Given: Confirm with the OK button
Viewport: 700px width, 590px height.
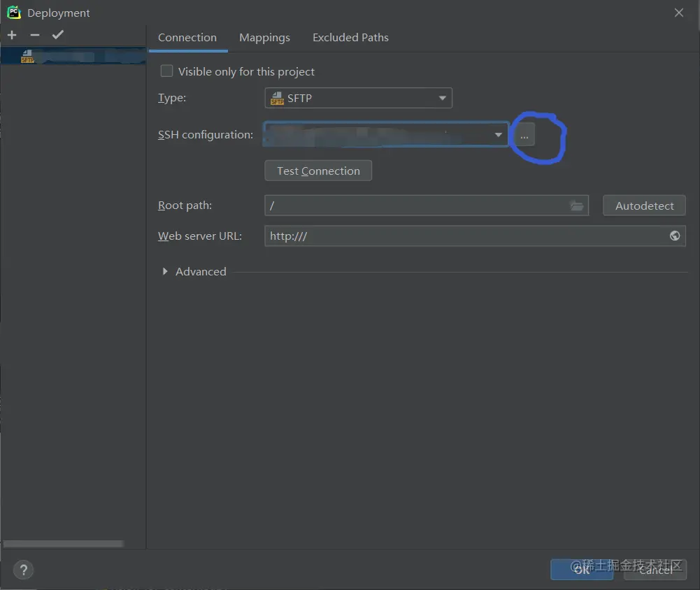Looking at the screenshot, I should [x=582, y=570].
